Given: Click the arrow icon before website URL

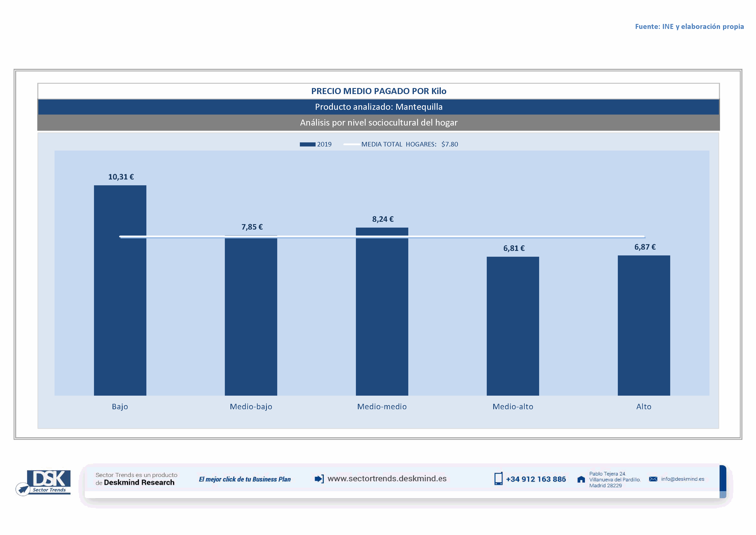Looking at the screenshot, I should 319,479.
